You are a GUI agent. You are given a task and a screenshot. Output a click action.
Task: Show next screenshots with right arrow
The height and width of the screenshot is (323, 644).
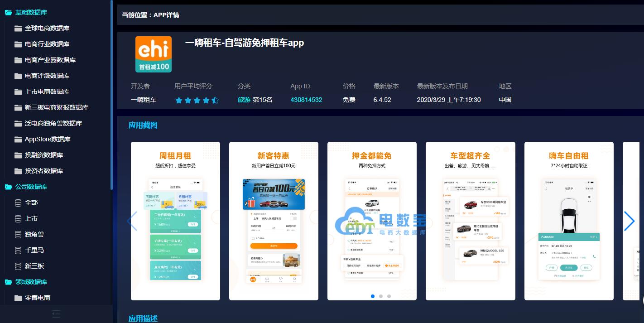click(x=629, y=221)
